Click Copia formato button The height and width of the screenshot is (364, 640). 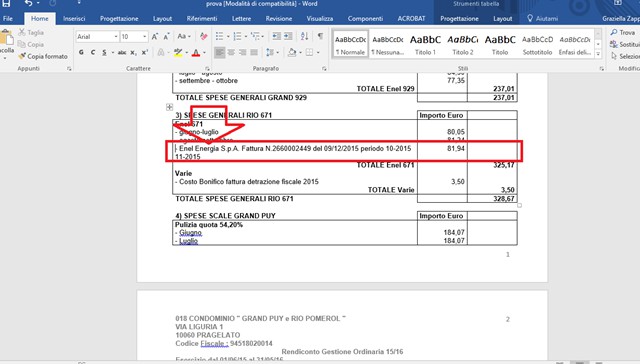tap(43, 56)
